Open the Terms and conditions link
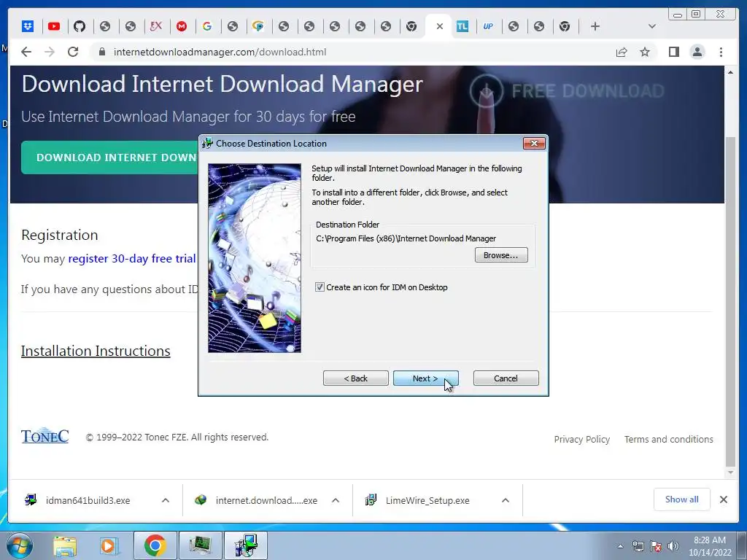747x560 pixels. [x=669, y=440]
